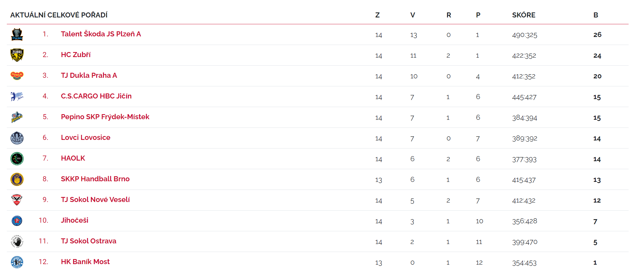The image size is (644, 278).
Task: Click the SKKP Handball Brno logo
Action: (x=17, y=180)
